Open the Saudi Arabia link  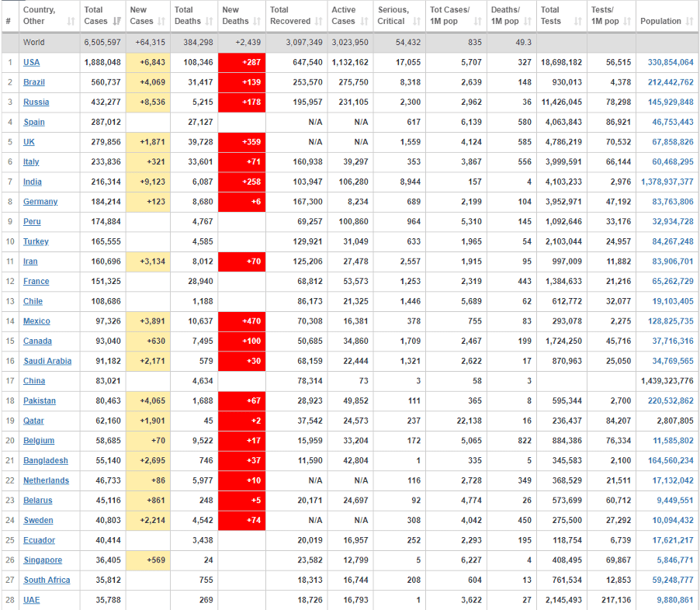point(47,361)
